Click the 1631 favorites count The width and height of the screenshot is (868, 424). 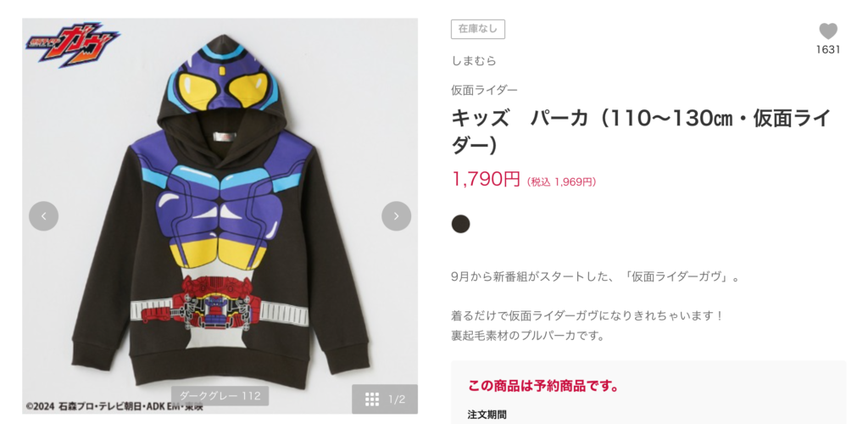(828, 49)
